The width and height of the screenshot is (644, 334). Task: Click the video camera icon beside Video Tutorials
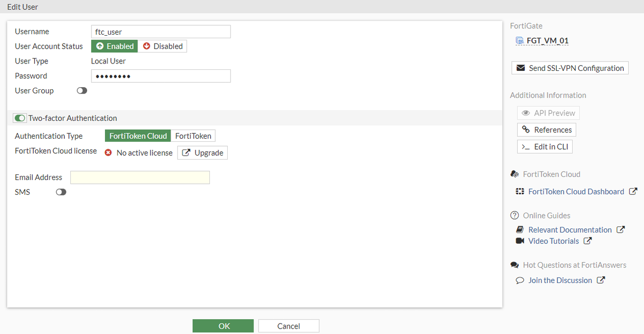coord(520,240)
